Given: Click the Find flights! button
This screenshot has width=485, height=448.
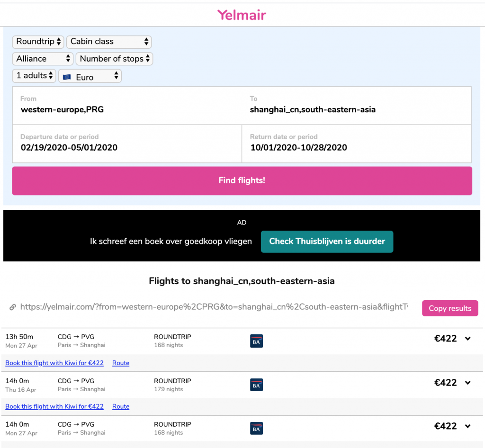Looking at the screenshot, I should coord(242,180).
